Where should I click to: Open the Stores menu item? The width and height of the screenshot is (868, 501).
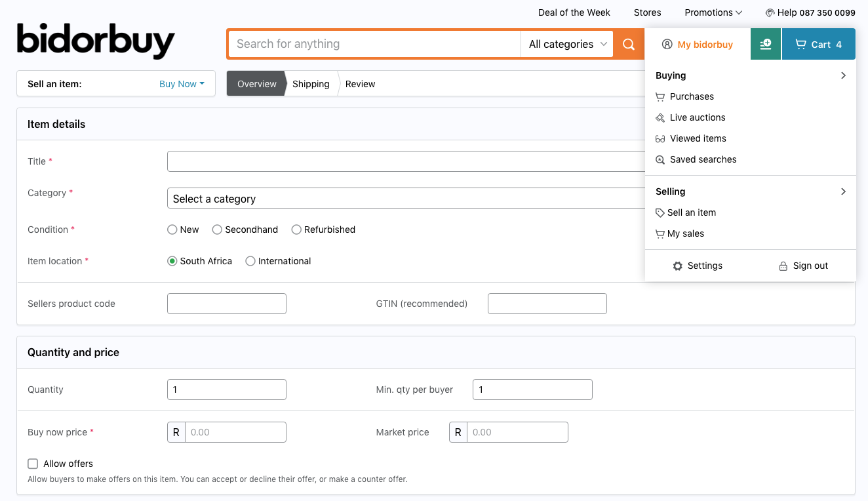tap(647, 12)
